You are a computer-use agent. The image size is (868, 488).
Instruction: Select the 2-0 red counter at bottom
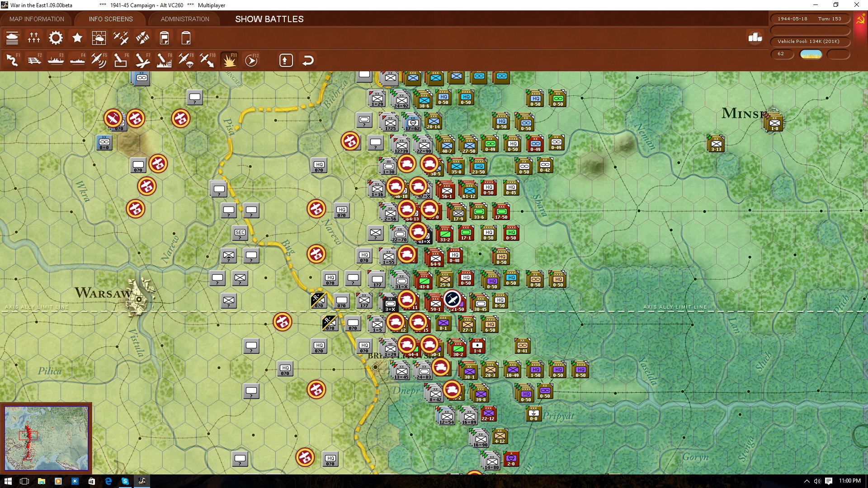click(511, 459)
